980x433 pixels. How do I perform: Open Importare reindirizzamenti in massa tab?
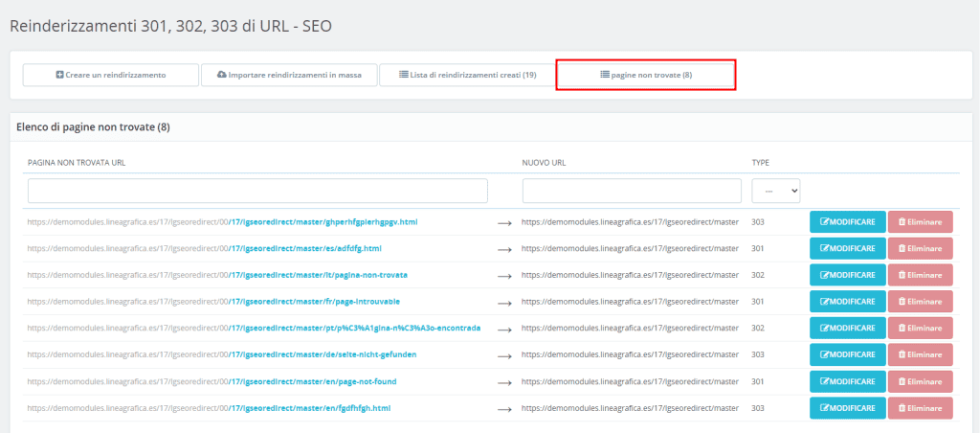289,75
